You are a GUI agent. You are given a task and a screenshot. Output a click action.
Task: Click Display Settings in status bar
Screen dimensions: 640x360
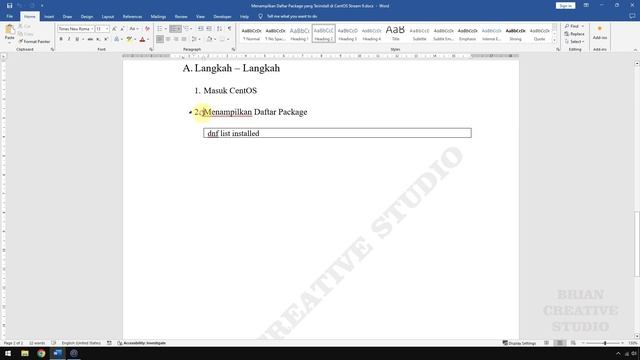[x=519, y=343]
